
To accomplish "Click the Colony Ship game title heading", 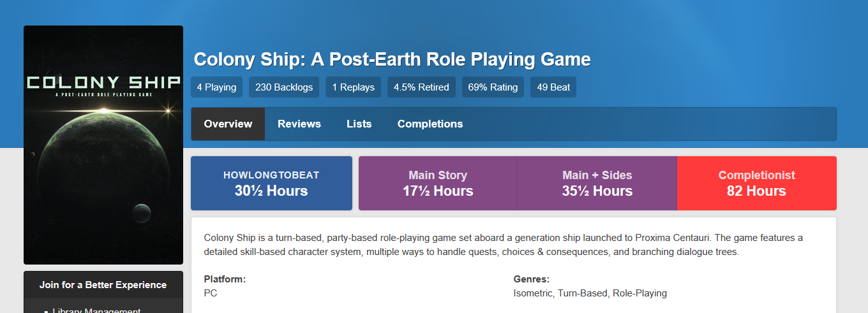I will coord(392,59).
